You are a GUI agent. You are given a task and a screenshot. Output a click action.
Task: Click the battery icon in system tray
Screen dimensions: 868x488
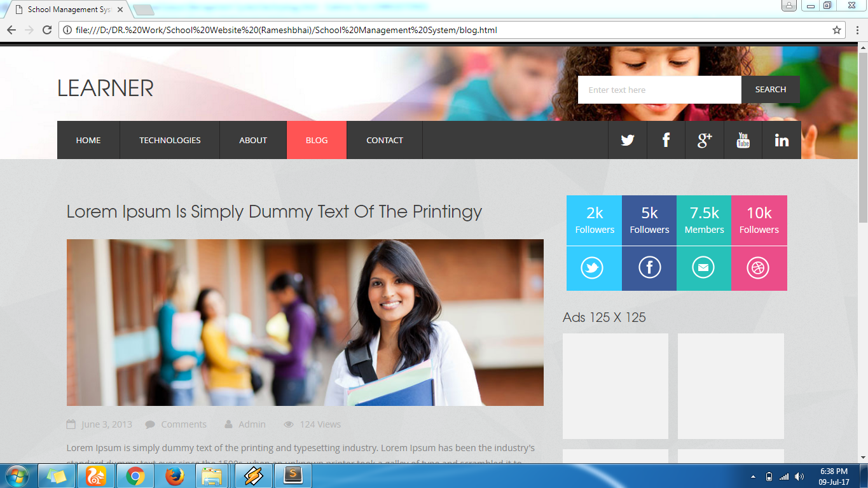point(769,476)
